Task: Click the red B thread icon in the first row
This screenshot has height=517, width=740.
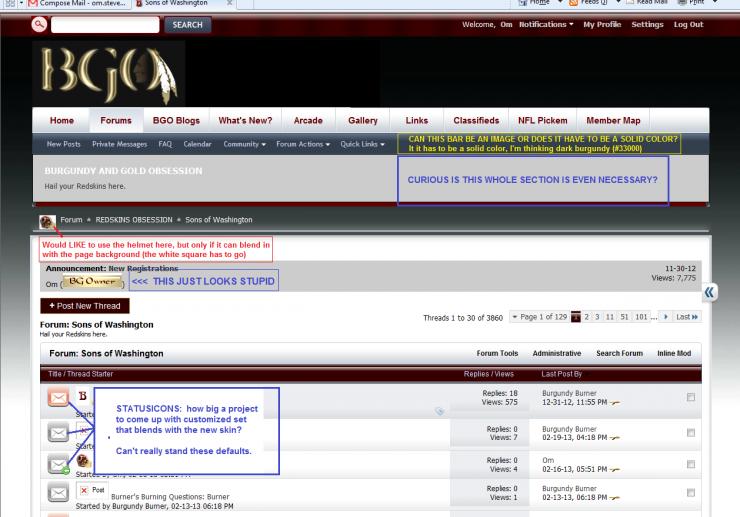Action: coord(83,396)
